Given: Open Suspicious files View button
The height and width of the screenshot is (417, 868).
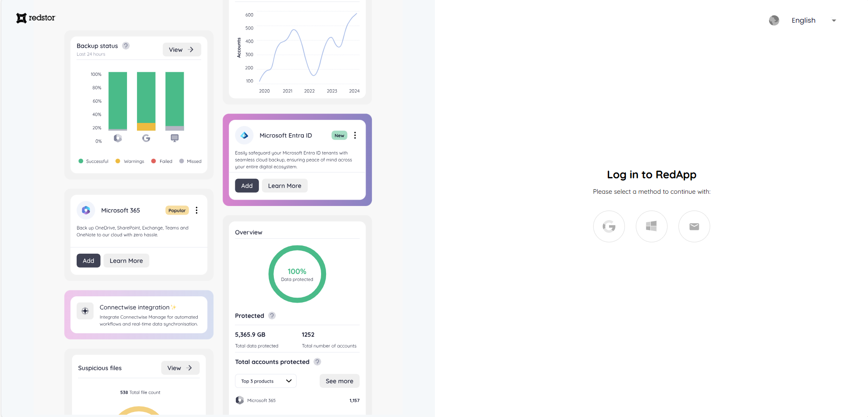Looking at the screenshot, I should tap(180, 368).
